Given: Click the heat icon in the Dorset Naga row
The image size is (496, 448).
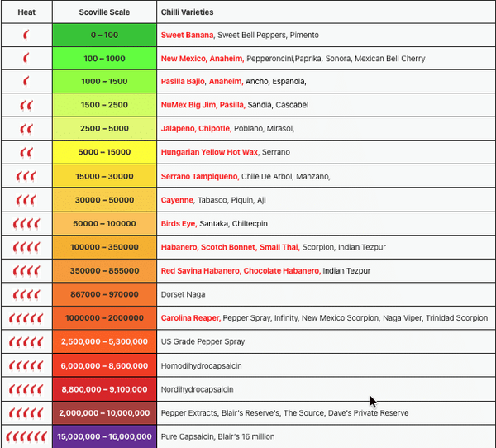Looking at the screenshot, I should 26,294.
